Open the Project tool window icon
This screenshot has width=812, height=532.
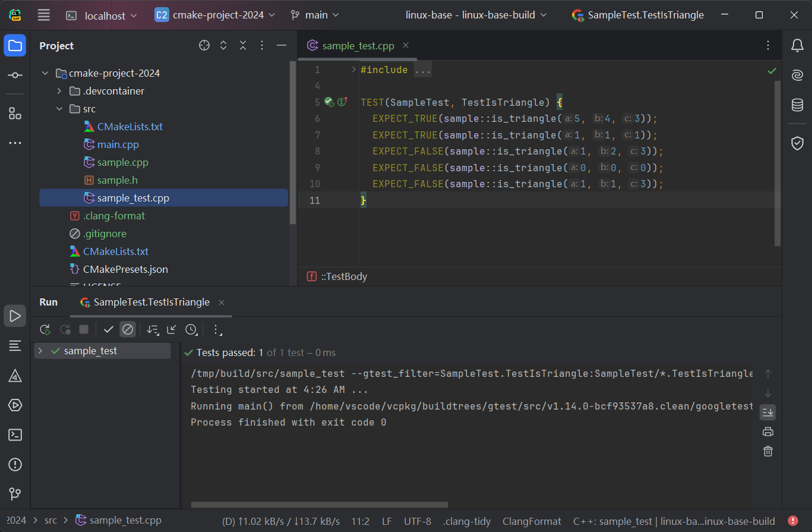tap(15, 46)
